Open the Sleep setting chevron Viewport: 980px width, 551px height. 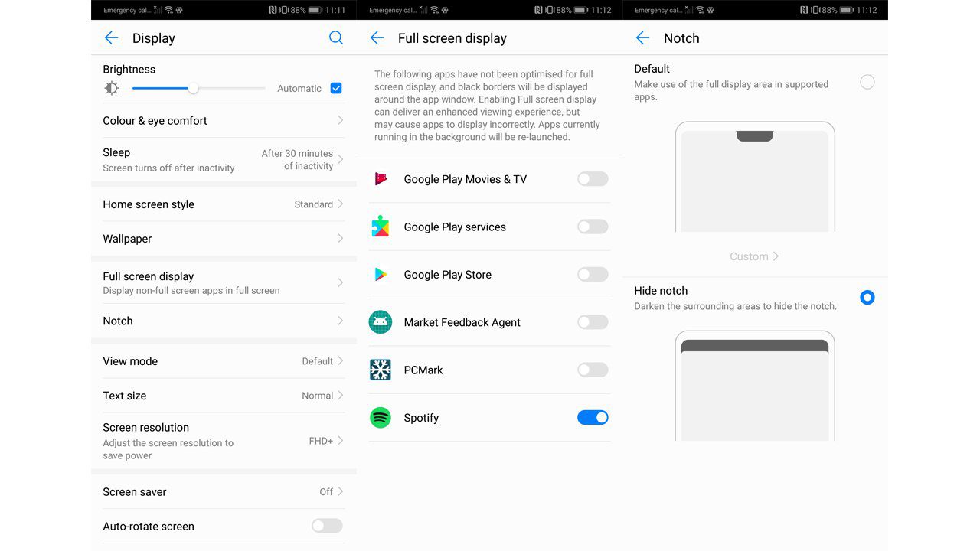(341, 159)
